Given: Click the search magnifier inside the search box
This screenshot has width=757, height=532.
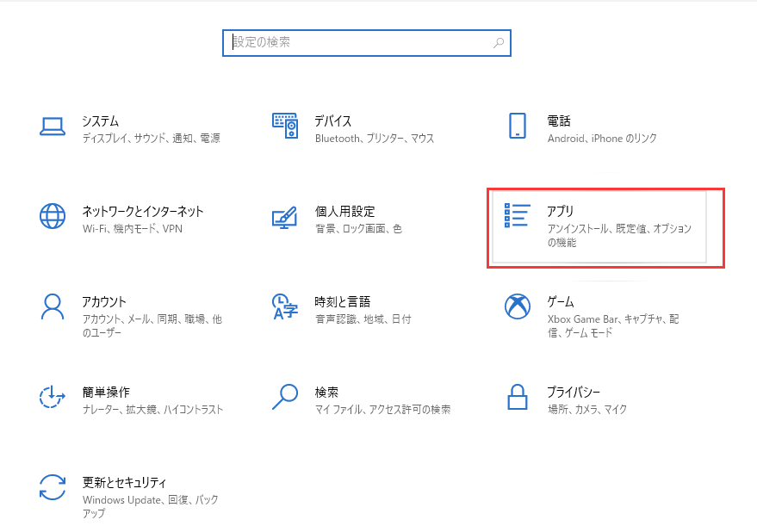Looking at the screenshot, I should coord(498,42).
